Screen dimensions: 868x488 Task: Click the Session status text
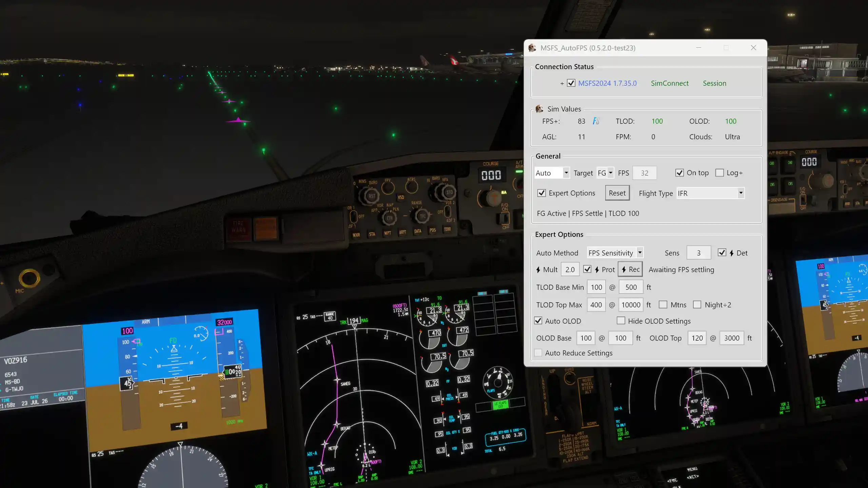coord(714,83)
